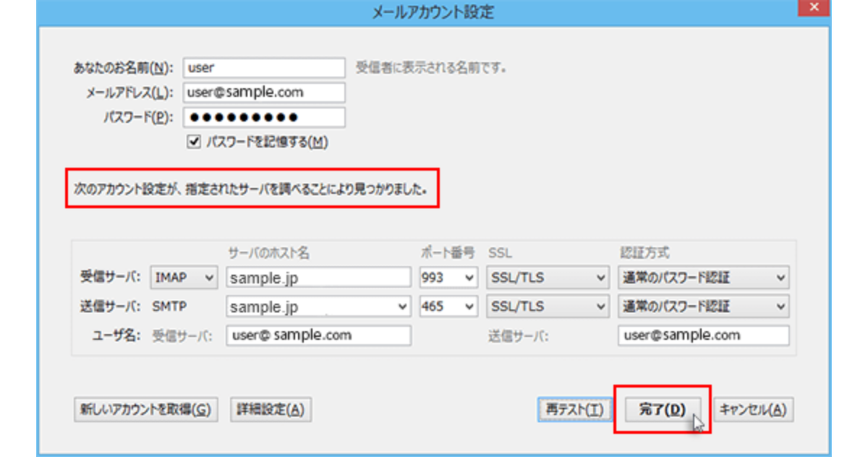The height and width of the screenshot is (457, 868).
Task: Click the メールアドレス input field
Action: coord(264,93)
